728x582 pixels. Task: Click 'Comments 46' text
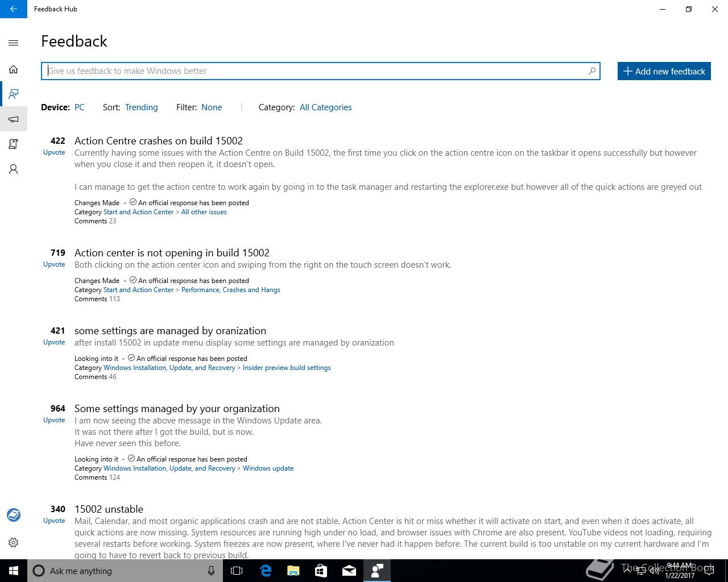coord(95,377)
